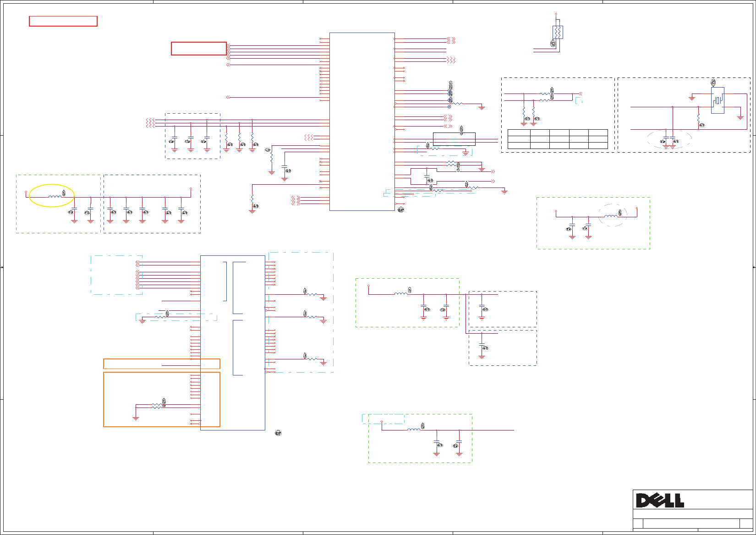Click the small red box at the top-left corner

click(x=63, y=21)
